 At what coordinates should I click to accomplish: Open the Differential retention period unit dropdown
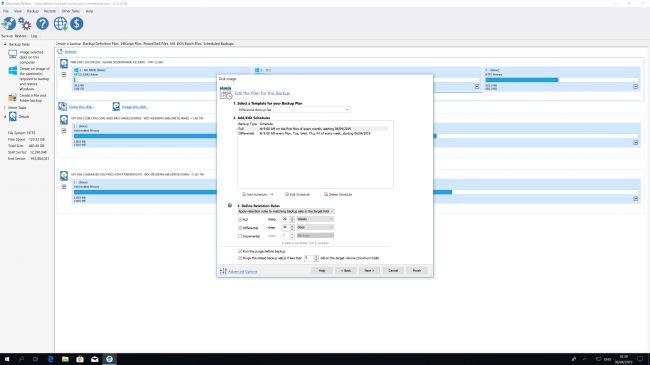[315, 227]
